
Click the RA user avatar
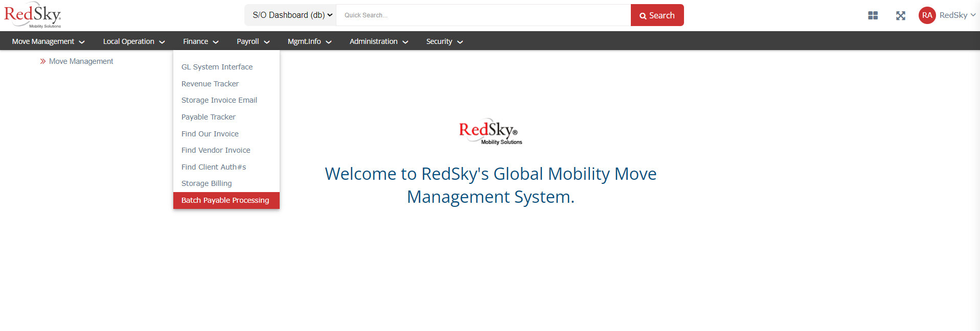[x=927, y=15]
